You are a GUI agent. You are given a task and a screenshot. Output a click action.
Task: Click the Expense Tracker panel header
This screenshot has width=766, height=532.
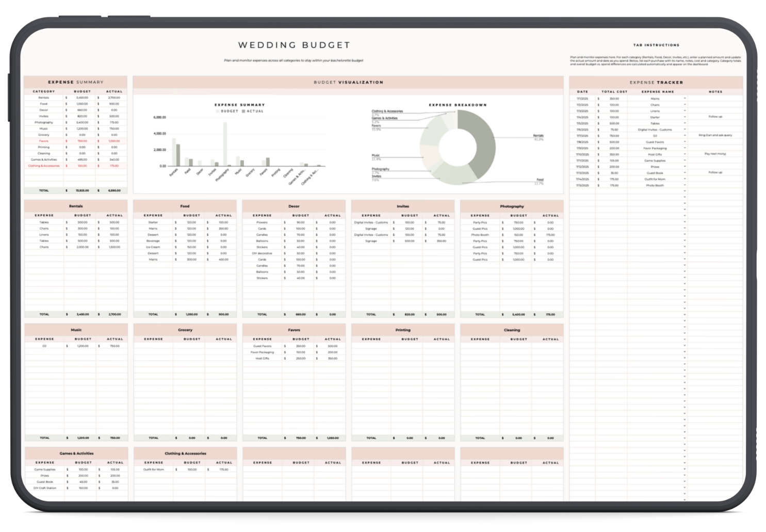[x=656, y=82]
